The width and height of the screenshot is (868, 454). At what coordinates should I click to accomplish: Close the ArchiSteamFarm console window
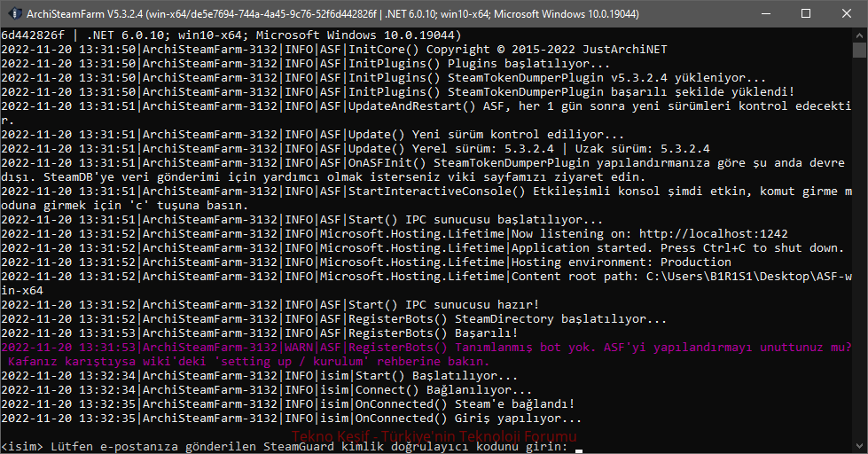pos(847,13)
